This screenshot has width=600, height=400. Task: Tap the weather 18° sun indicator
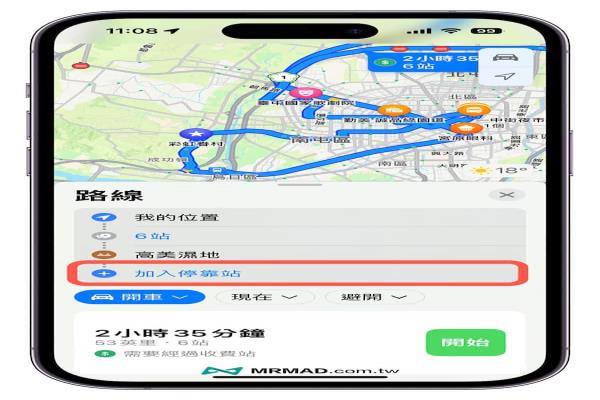tap(501, 170)
